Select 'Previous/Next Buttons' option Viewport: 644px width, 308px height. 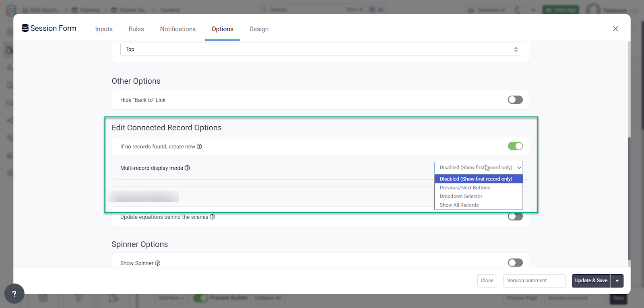coord(465,188)
